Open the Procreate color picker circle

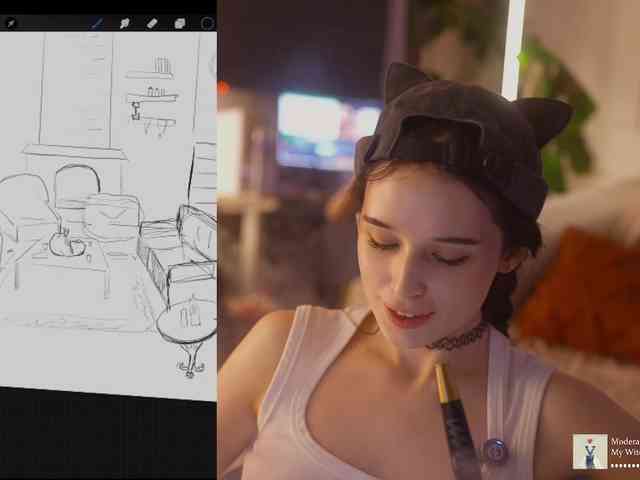tap(208, 23)
